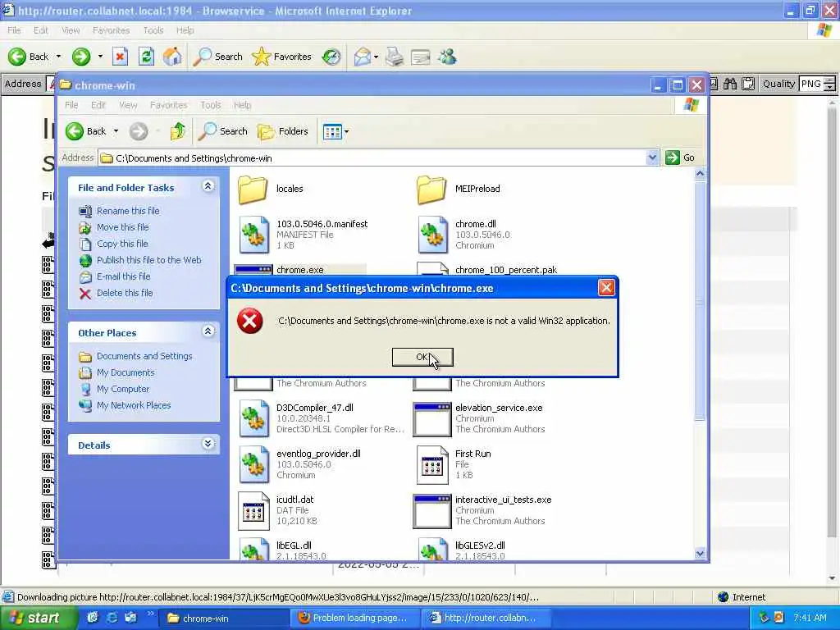Screen dimensions: 840x630
Task: Open chrome-win View menu
Action: click(x=128, y=105)
